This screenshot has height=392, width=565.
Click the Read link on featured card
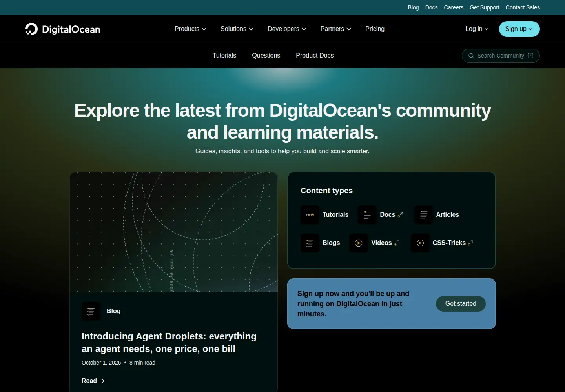click(93, 381)
